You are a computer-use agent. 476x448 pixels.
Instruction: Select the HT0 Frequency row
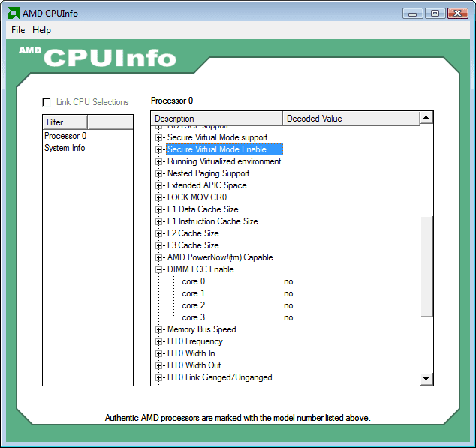point(195,341)
